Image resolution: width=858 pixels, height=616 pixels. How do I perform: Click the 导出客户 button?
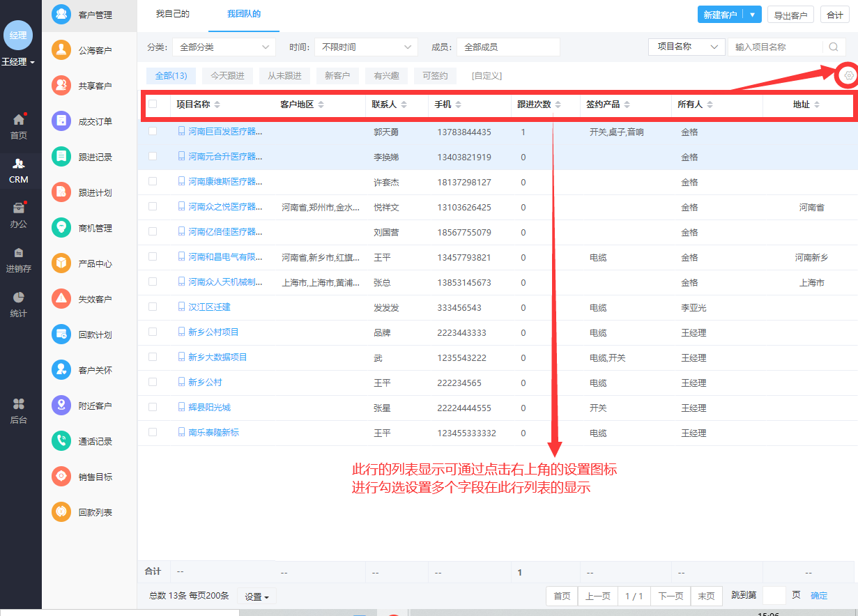point(790,15)
